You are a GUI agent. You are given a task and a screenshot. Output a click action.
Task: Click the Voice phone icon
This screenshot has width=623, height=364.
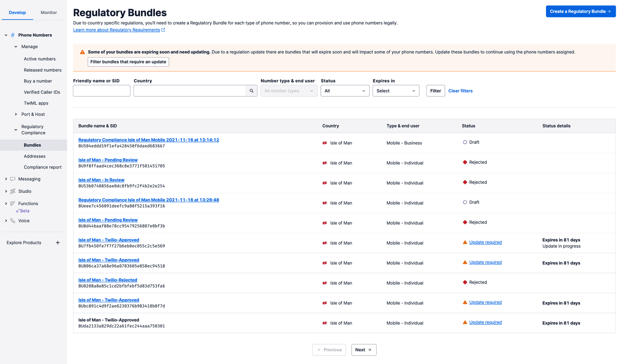tap(12, 220)
